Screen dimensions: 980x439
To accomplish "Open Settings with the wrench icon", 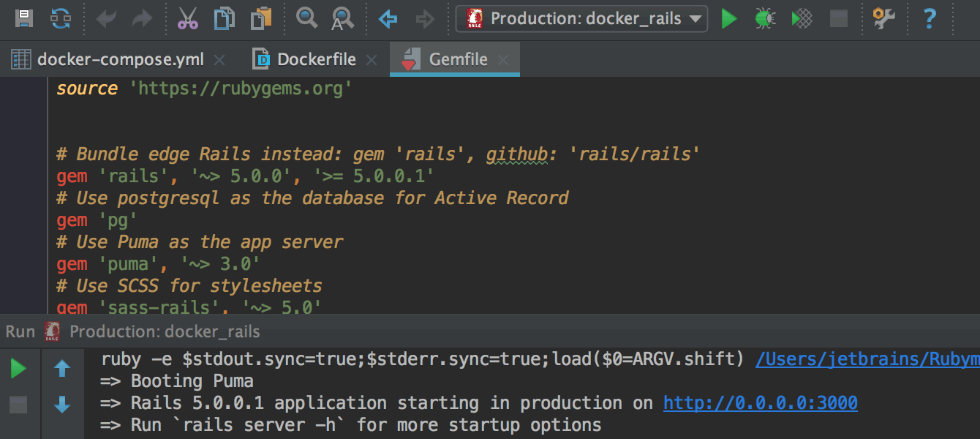I will pyautogui.click(x=884, y=18).
